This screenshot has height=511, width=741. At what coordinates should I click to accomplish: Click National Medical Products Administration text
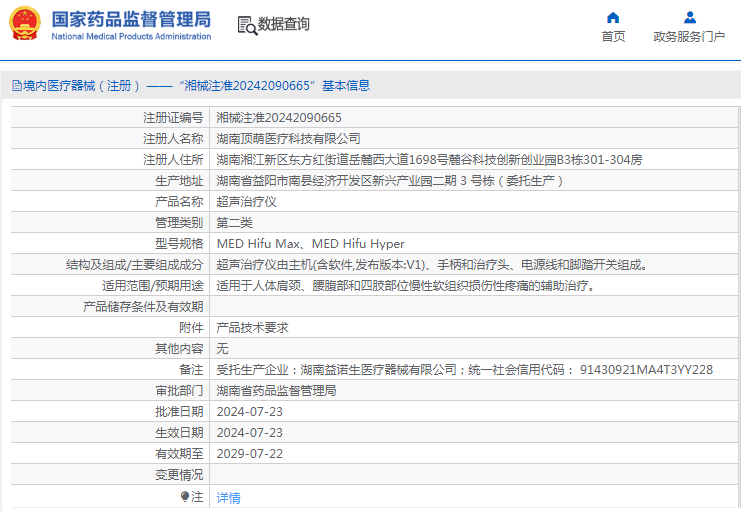point(131,36)
